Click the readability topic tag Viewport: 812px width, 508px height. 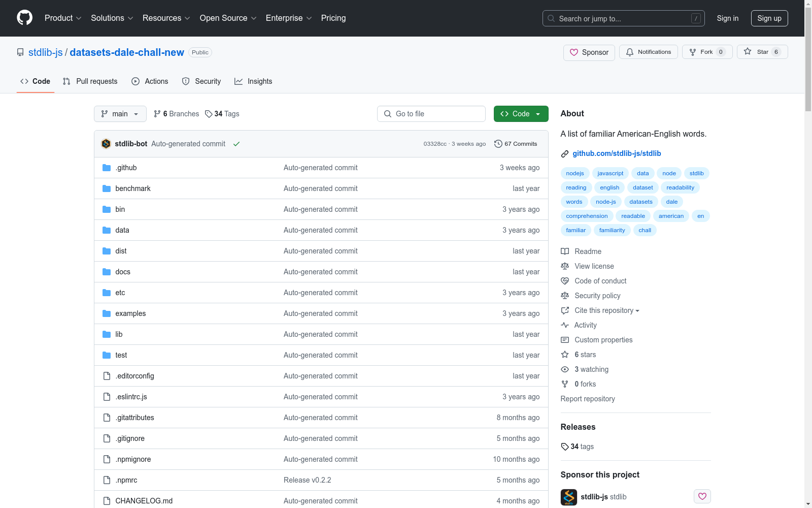(681, 187)
